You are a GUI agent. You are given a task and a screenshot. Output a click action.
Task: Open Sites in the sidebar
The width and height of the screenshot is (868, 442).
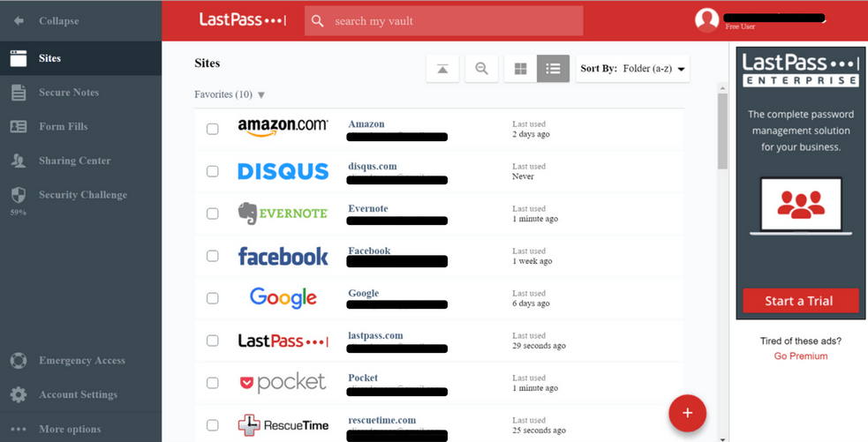point(81,58)
